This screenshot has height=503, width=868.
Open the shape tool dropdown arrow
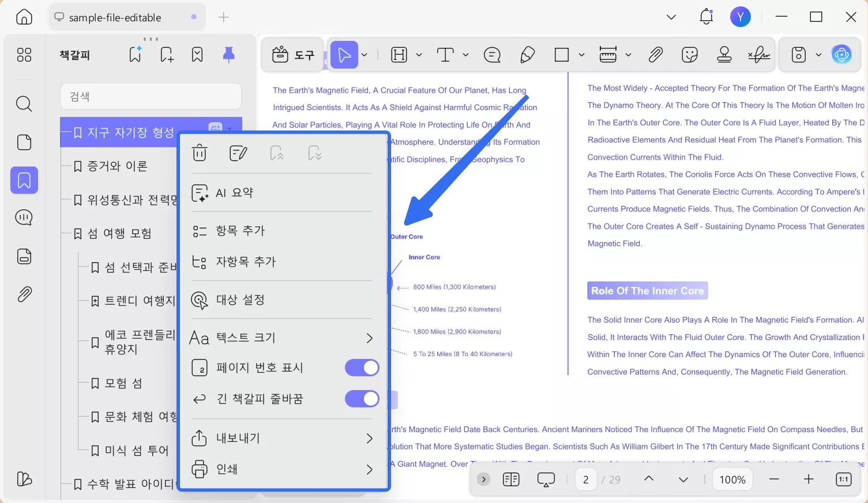[x=581, y=54]
